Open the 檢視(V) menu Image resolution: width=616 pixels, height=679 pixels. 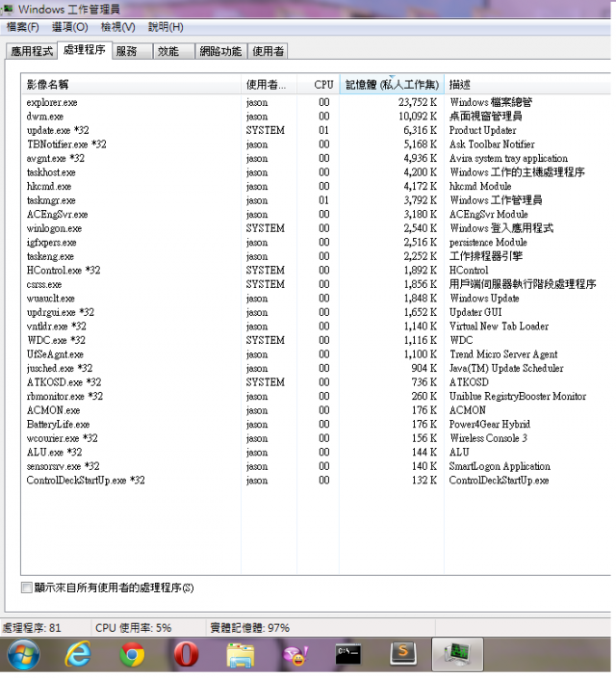(117, 27)
